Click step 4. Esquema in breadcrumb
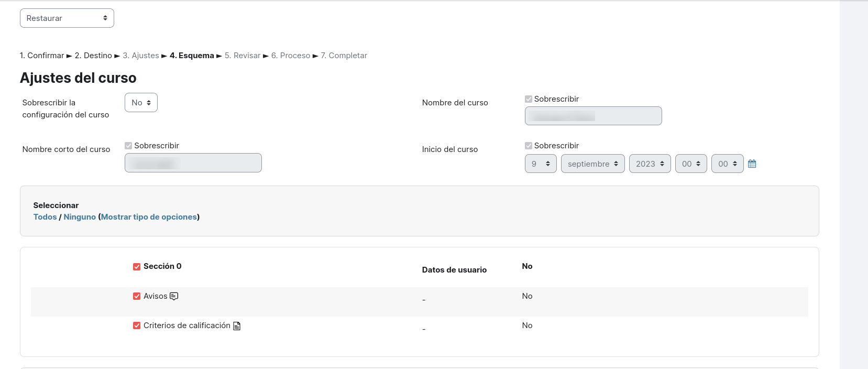868x369 pixels. [x=192, y=56]
